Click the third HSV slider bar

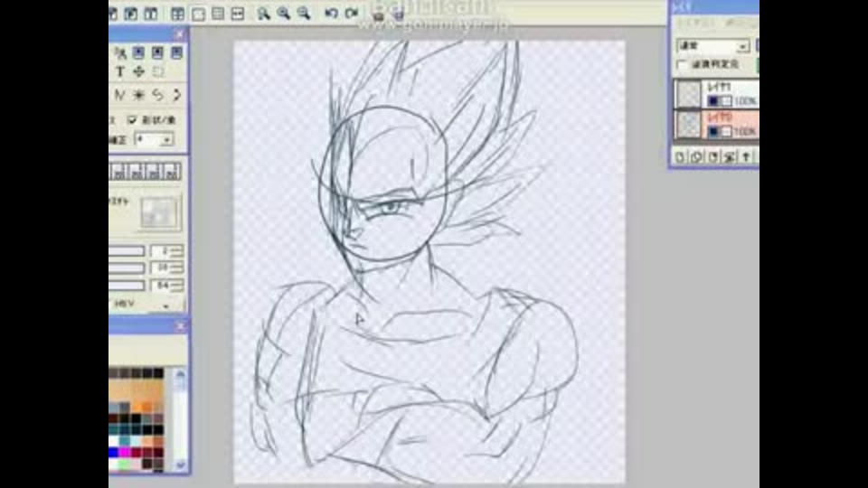coord(127,286)
